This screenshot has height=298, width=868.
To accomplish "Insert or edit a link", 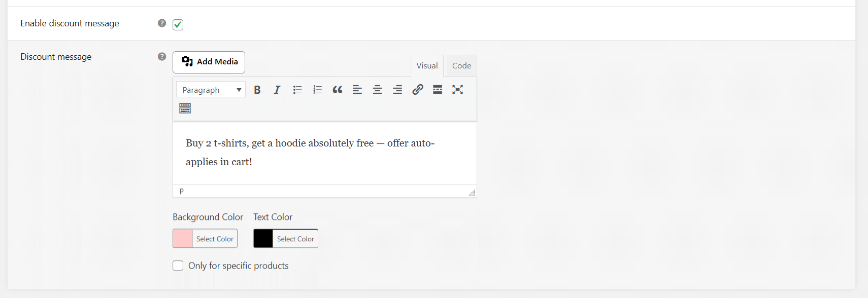I will point(417,90).
